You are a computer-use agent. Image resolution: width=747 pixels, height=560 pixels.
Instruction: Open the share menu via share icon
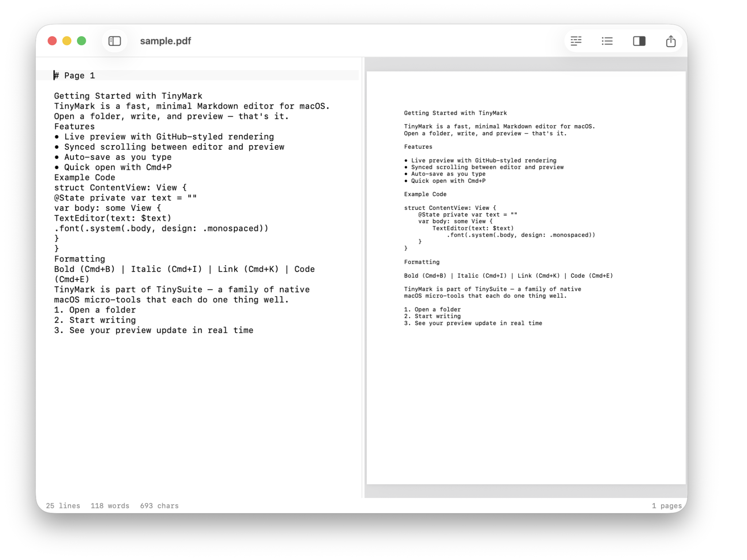click(x=670, y=41)
